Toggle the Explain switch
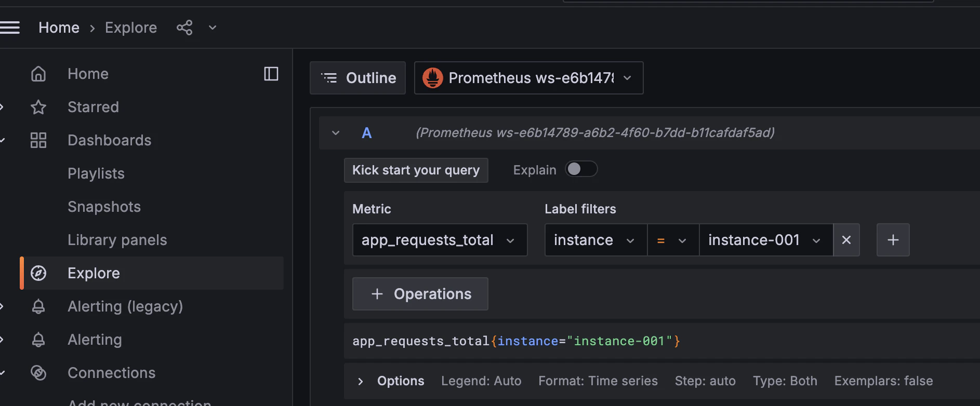The height and width of the screenshot is (406, 980). (x=581, y=169)
